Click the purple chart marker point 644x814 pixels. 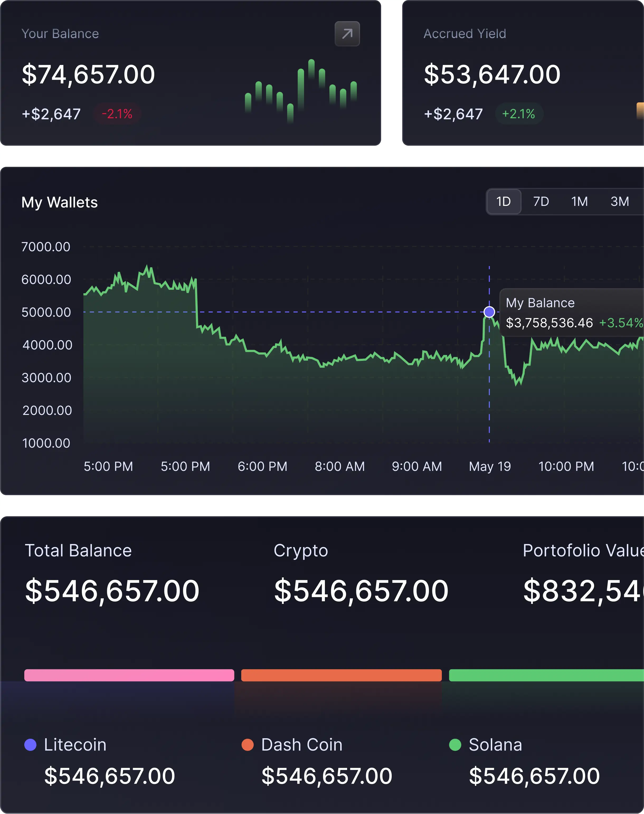489,312
